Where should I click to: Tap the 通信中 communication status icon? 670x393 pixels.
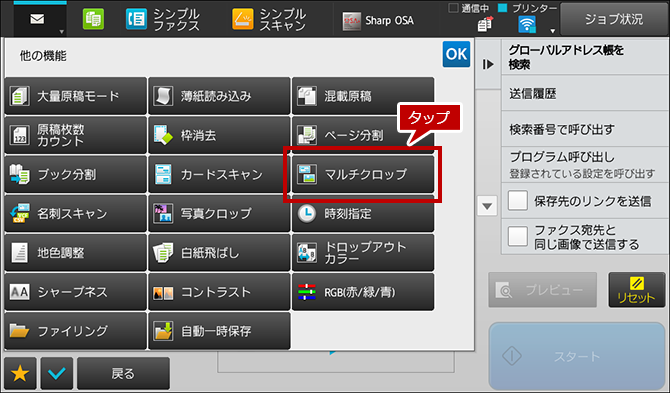pos(485,24)
